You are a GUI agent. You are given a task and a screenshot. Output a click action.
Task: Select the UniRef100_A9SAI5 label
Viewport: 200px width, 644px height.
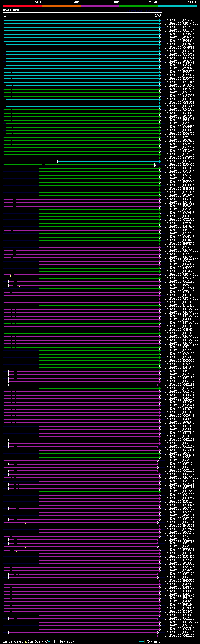click(x=179, y=141)
